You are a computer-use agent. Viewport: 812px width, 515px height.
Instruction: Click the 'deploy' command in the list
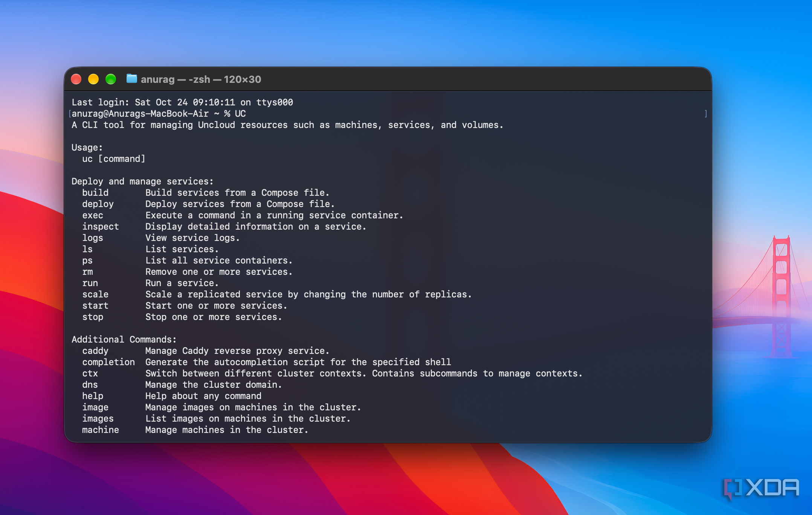98,204
